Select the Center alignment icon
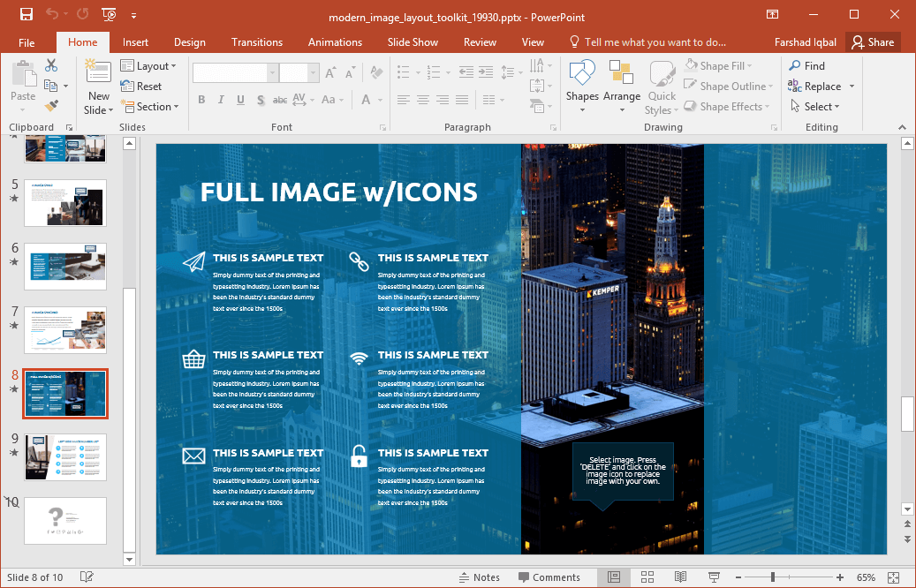 click(422, 101)
